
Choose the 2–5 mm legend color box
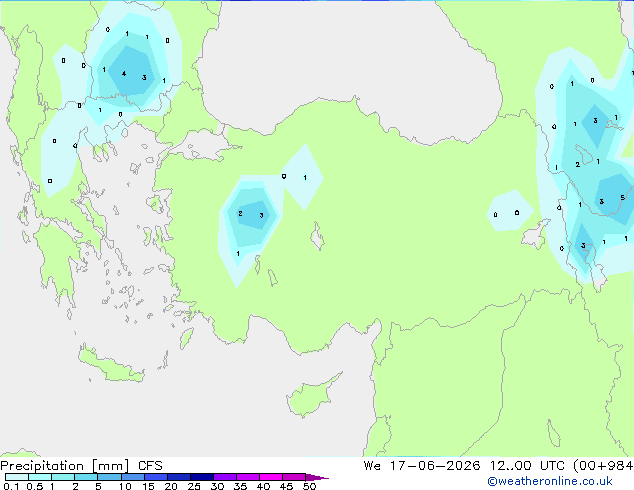pos(86,477)
